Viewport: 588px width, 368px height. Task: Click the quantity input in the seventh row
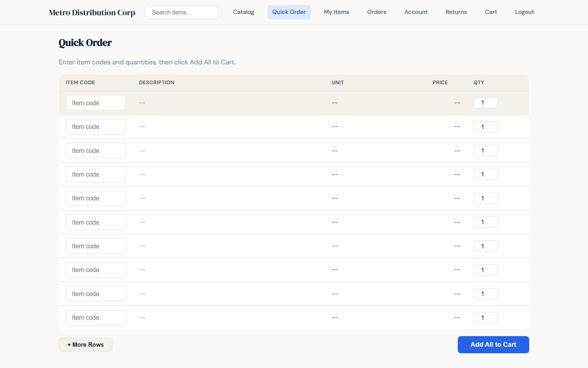[x=486, y=246]
